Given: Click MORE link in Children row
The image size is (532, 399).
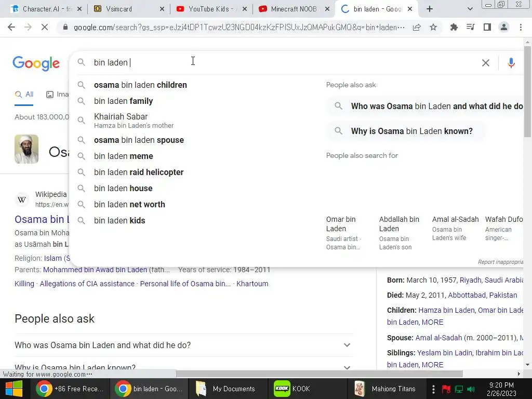Looking at the screenshot, I should pos(432,322).
